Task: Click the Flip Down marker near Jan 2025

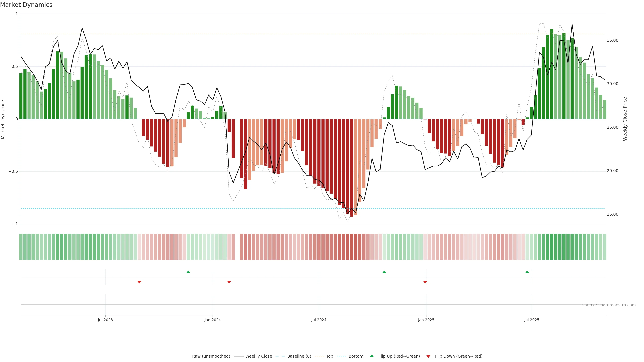Action: pos(425,282)
